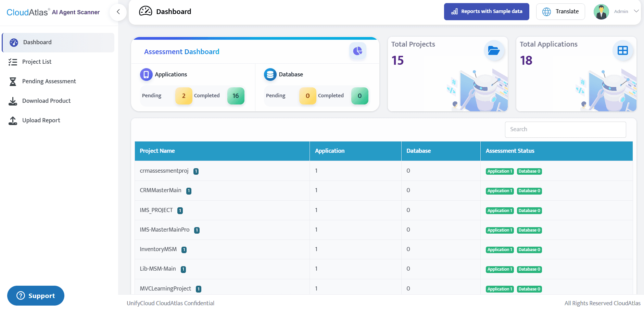Click the pie chart icon in Assessment Dashboard
This screenshot has height=309, width=644.
358,51
